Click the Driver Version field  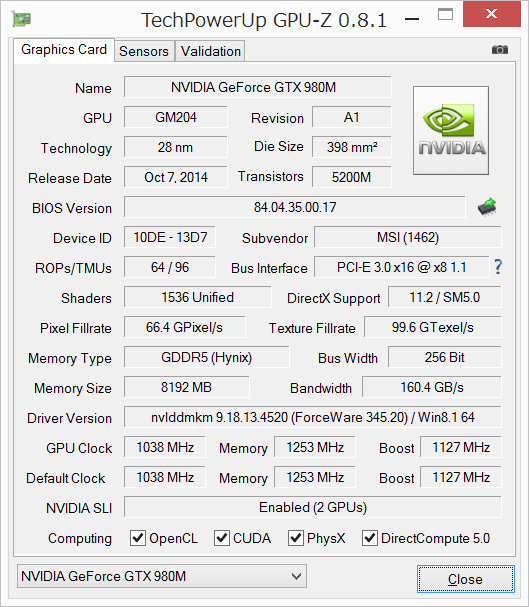click(x=312, y=417)
